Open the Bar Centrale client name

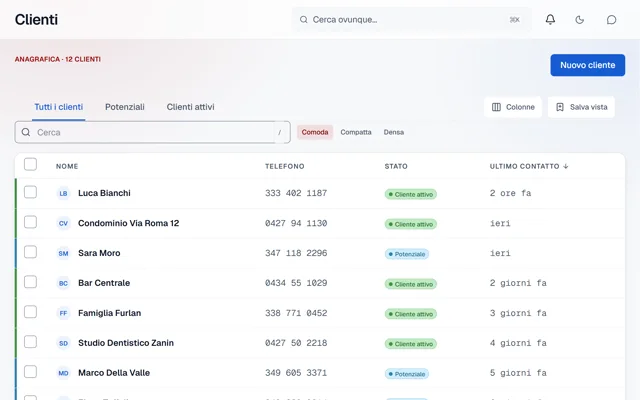104,283
